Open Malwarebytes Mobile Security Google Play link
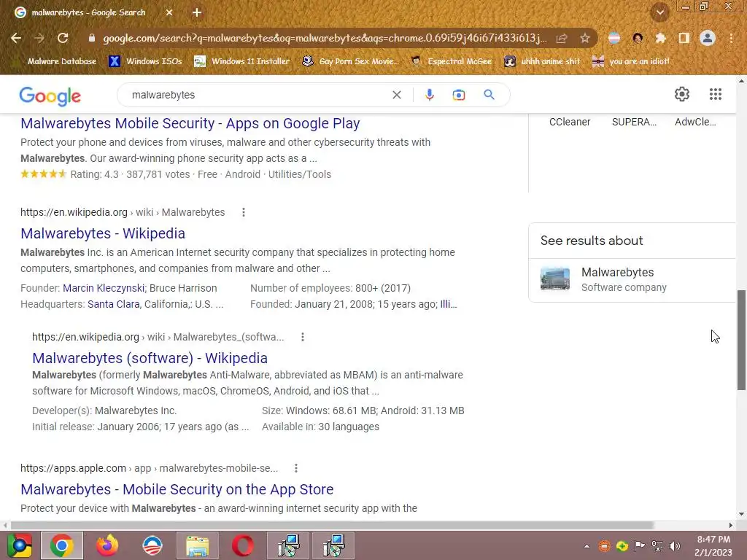The width and height of the screenshot is (747, 560). coord(190,123)
